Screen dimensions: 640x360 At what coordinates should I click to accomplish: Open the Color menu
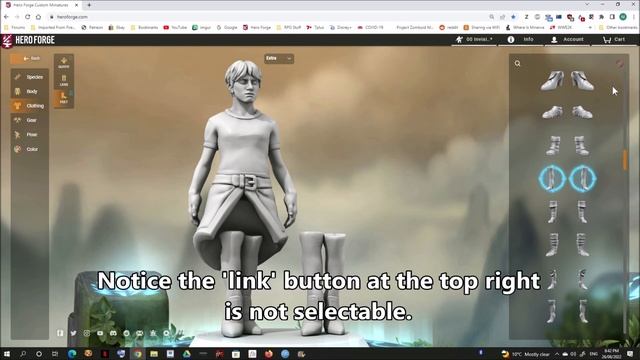29,149
